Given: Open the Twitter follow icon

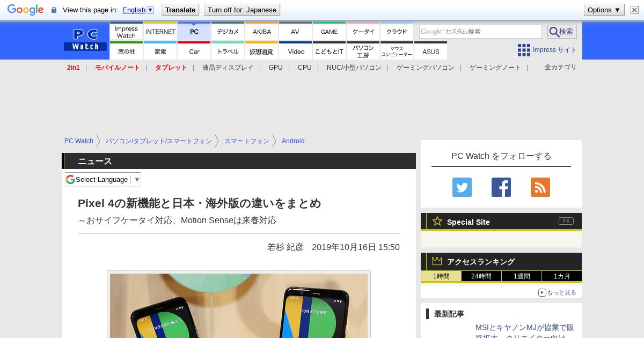Looking at the screenshot, I should point(462,187).
